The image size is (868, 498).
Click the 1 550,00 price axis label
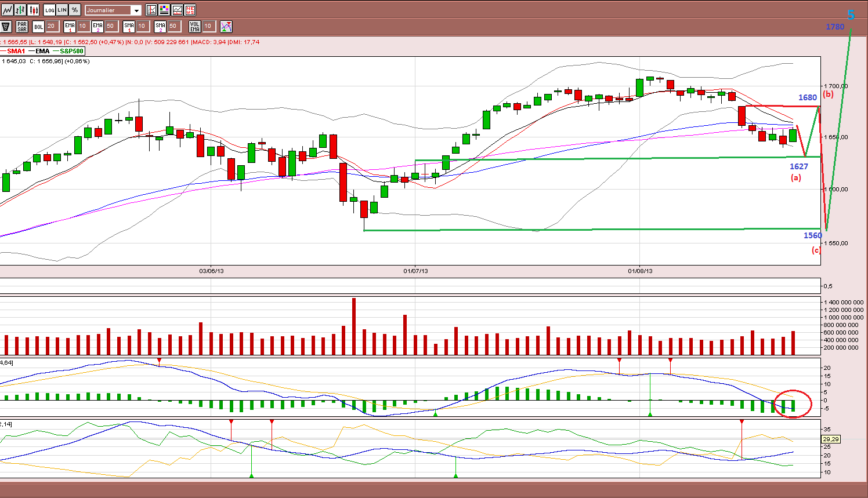point(837,243)
